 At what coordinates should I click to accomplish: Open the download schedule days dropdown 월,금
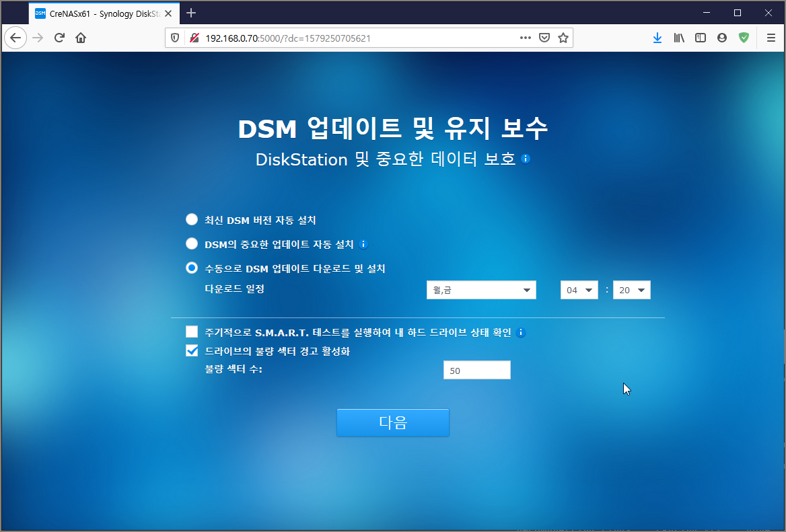click(x=481, y=290)
